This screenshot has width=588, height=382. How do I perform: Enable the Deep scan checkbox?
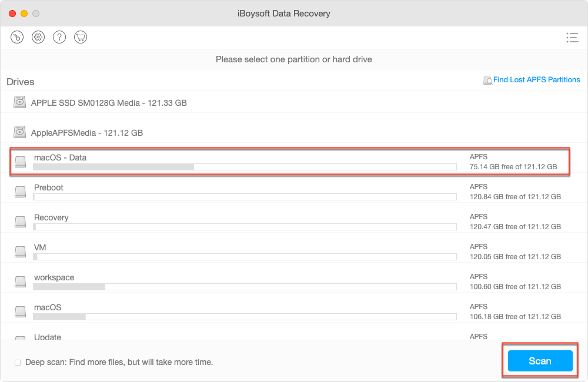pyautogui.click(x=18, y=362)
